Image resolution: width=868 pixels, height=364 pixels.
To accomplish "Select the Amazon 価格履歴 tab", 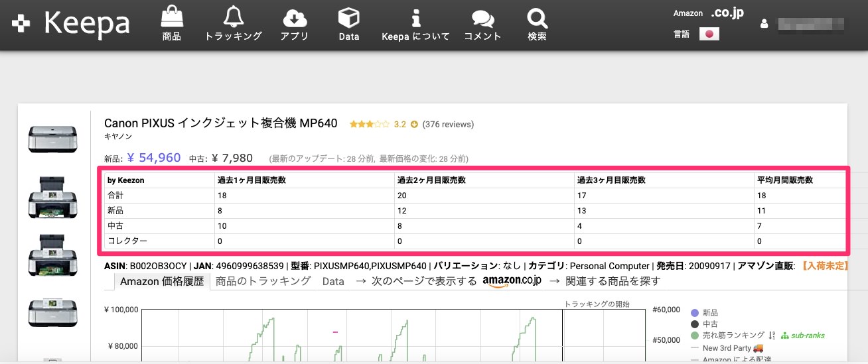I will tap(162, 281).
